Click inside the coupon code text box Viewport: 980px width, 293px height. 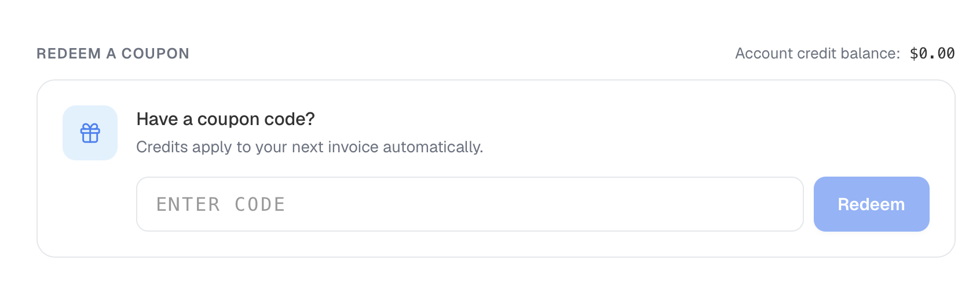pyautogui.click(x=470, y=204)
